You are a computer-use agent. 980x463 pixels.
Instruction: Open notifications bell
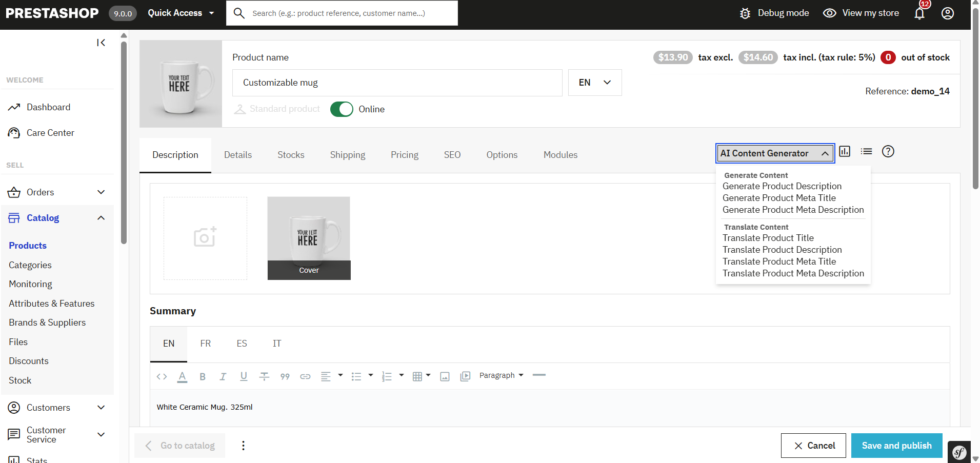(920, 13)
